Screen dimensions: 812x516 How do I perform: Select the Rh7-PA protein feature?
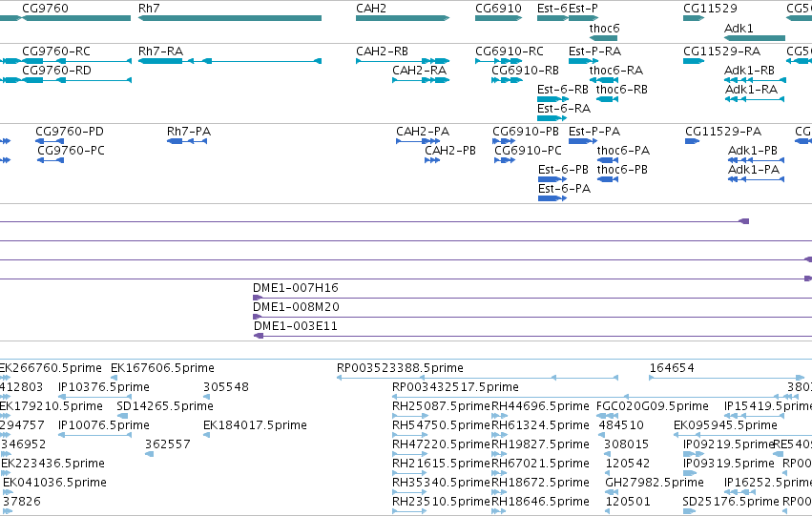[x=187, y=141]
